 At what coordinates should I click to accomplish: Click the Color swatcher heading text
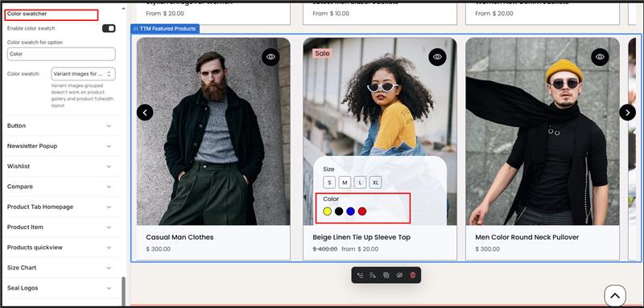(27, 14)
